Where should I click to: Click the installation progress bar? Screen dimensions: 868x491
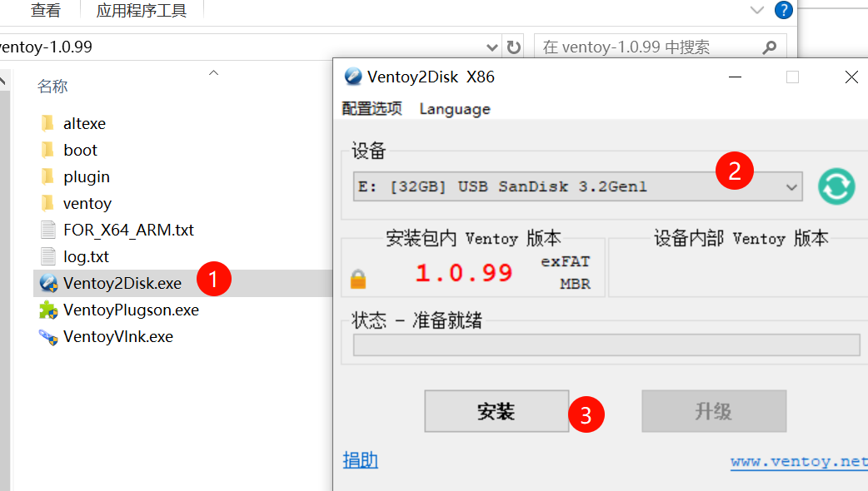point(606,345)
